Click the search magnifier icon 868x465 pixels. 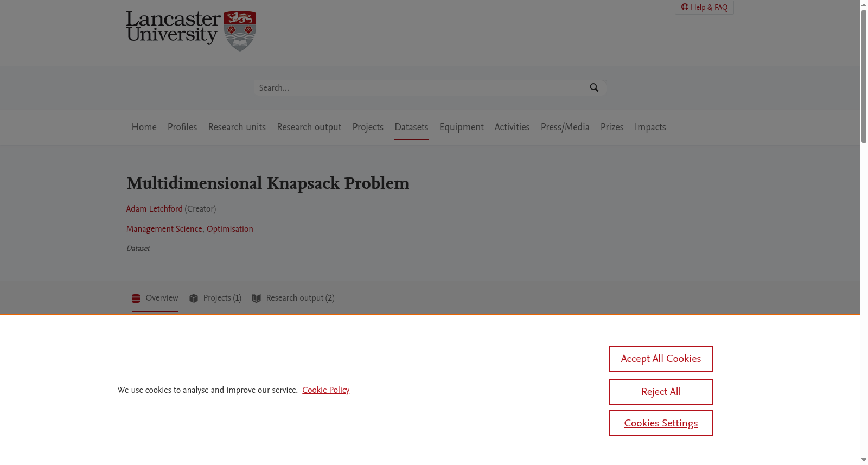tap(594, 88)
